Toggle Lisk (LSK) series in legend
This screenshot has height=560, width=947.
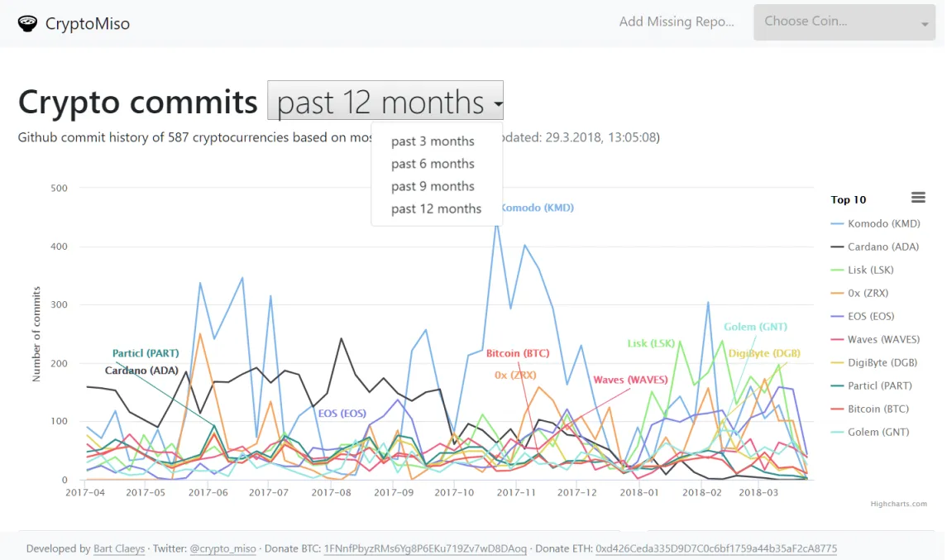[x=862, y=270]
